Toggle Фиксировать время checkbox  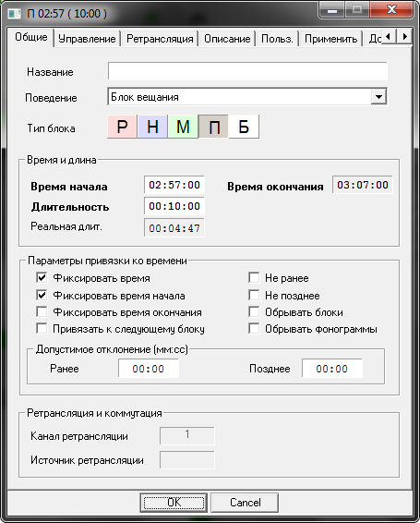(x=42, y=277)
